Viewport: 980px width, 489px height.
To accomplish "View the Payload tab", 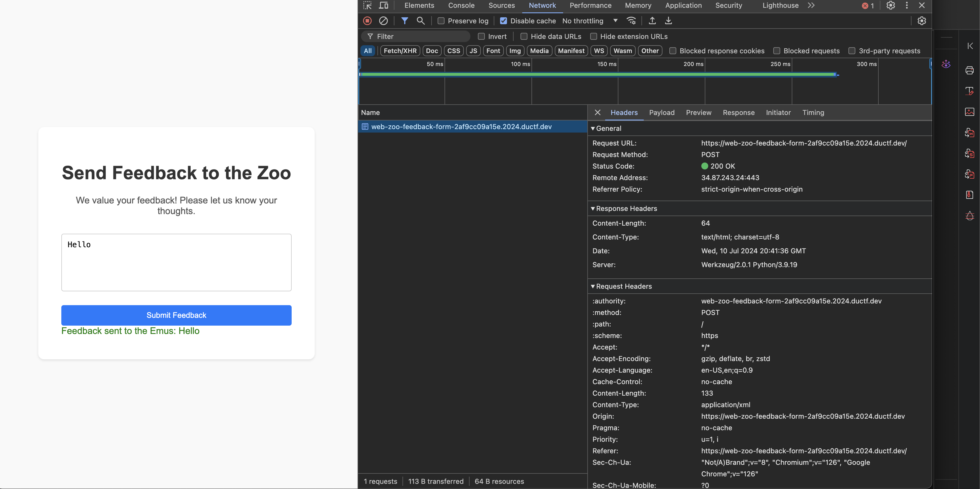I will [x=662, y=112].
